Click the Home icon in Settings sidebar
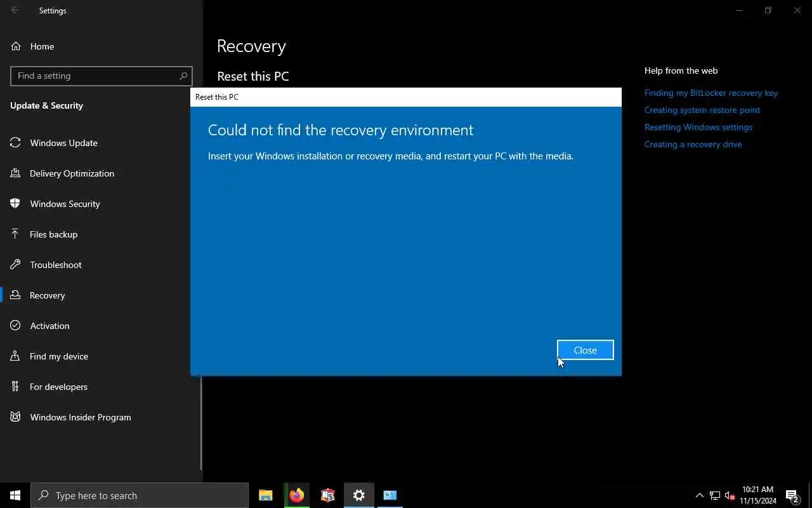Screen dimensions: 812x508 (16, 46)
